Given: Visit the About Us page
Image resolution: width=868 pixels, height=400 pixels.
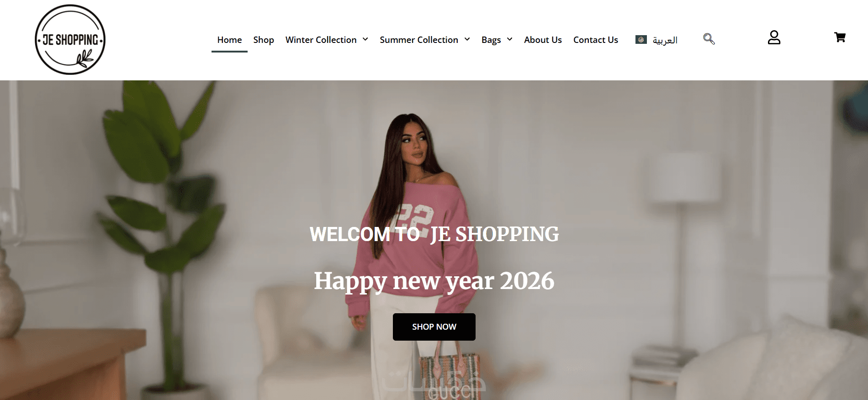Looking at the screenshot, I should (x=543, y=40).
